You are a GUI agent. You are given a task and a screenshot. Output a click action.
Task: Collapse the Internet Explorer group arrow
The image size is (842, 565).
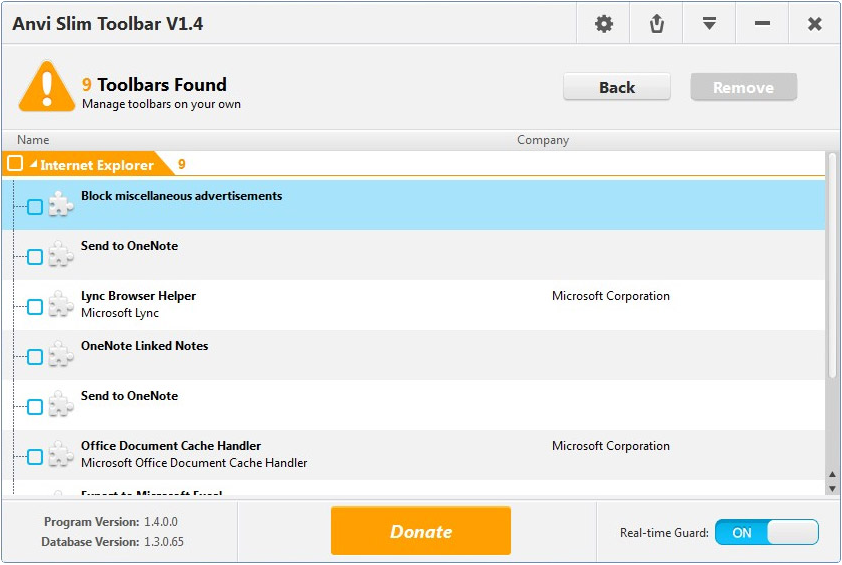33,165
